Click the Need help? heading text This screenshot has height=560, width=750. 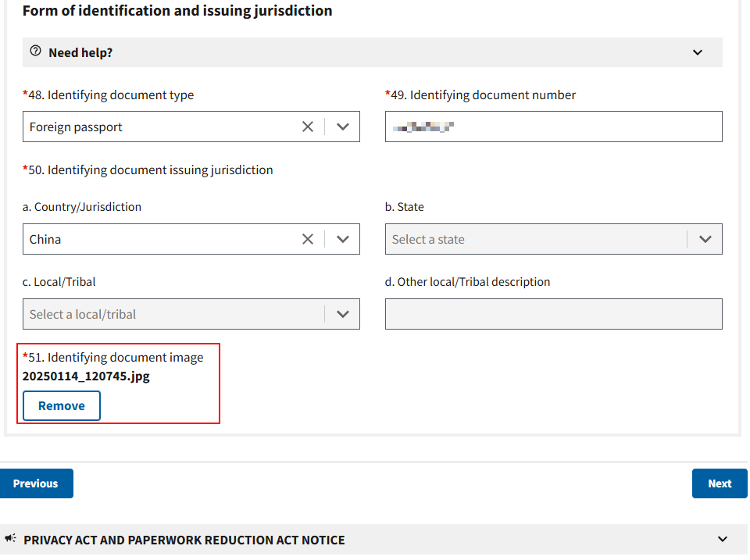click(80, 53)
